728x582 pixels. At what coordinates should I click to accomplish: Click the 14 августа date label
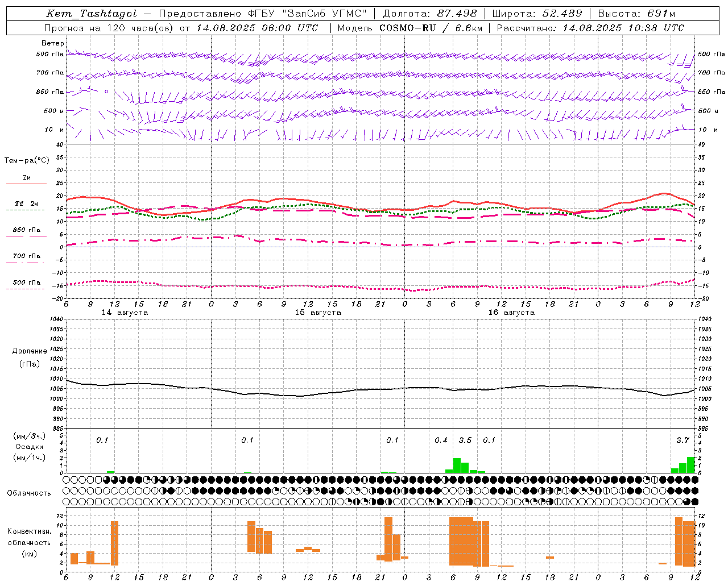click(x=125, y=313)
